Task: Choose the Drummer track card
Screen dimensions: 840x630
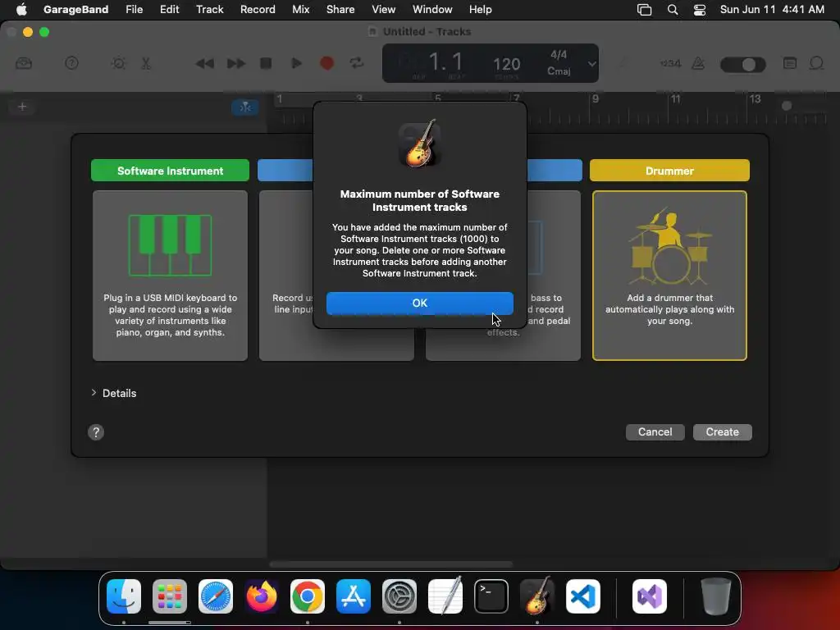Action: coord(669,276)
